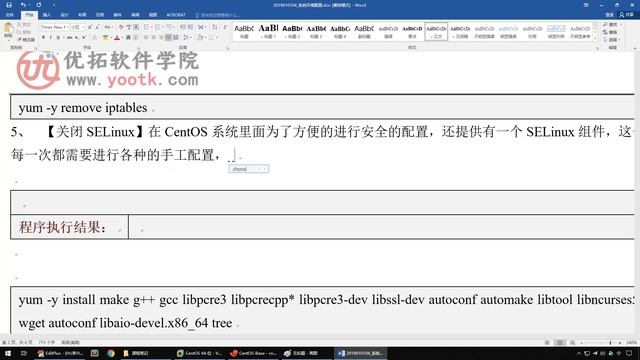The width and height of the screenshot is (640, 360).
Task: Select the highlighted Normal body style
Action: (x=436, y=31)
